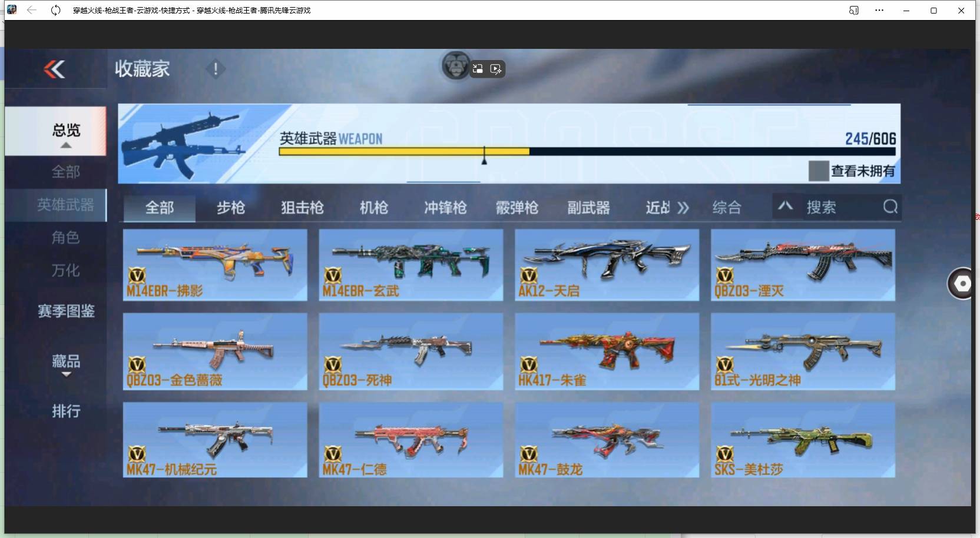Click the up caret next to 搜索
980x538 pixels.
click(x=785, y=206)
